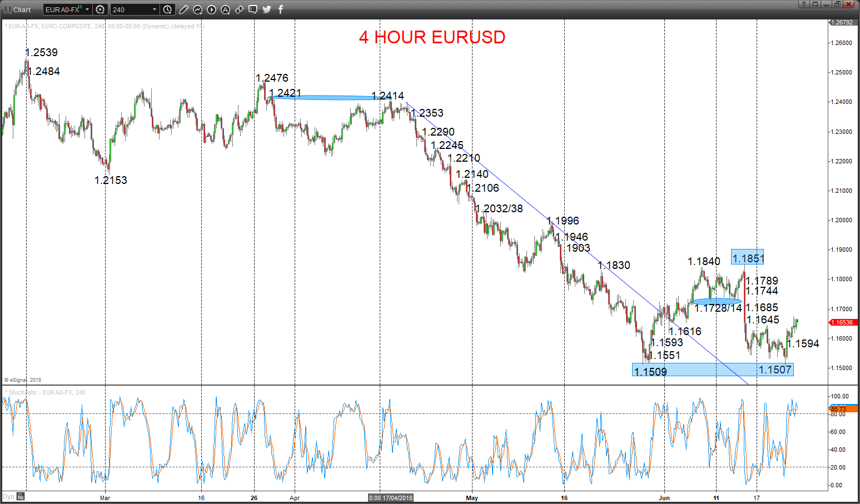This screenshot has width=860, height=504.
Task: Click the 1.1830 price annotation
Action: pos(614,265)
